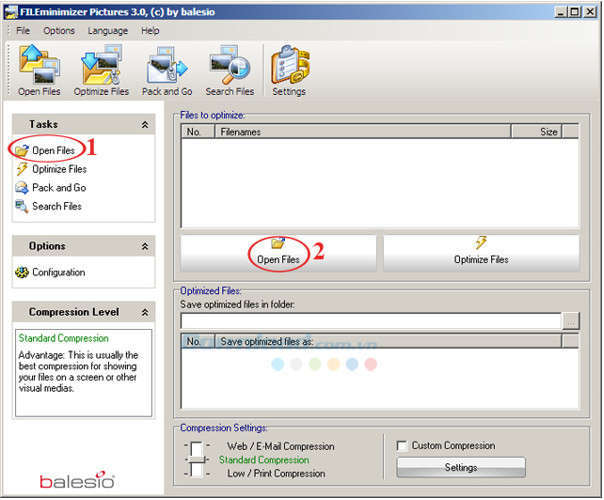Click the compression Settings button
This screenshot has width=604, height=500.
click(x=461, y=468)
